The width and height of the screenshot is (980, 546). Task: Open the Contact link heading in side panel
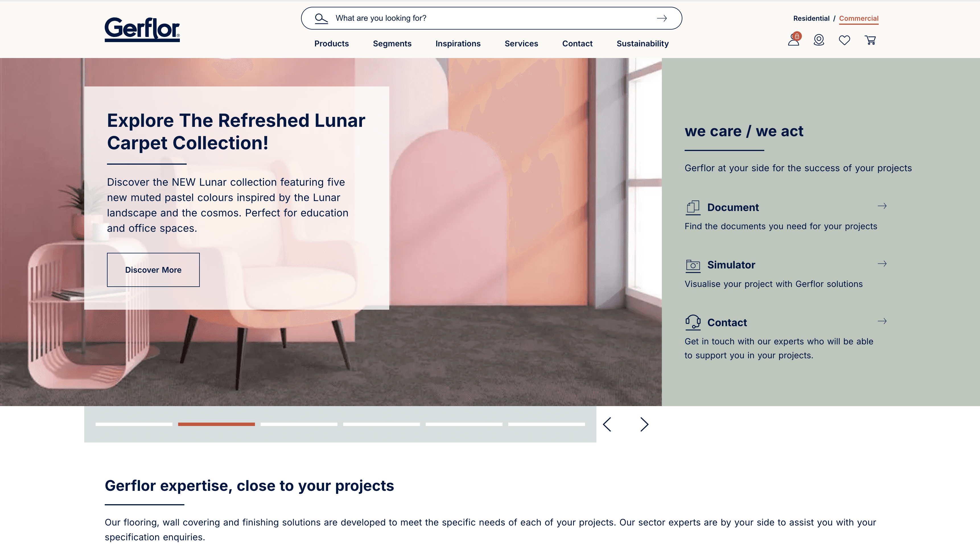pos(727,322)
